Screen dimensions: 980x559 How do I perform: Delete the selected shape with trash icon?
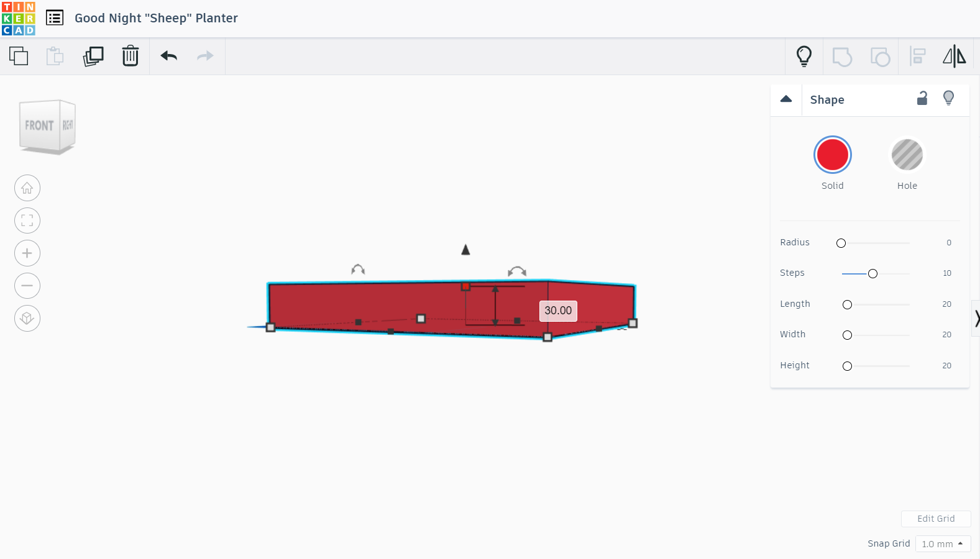click(131, 56)
